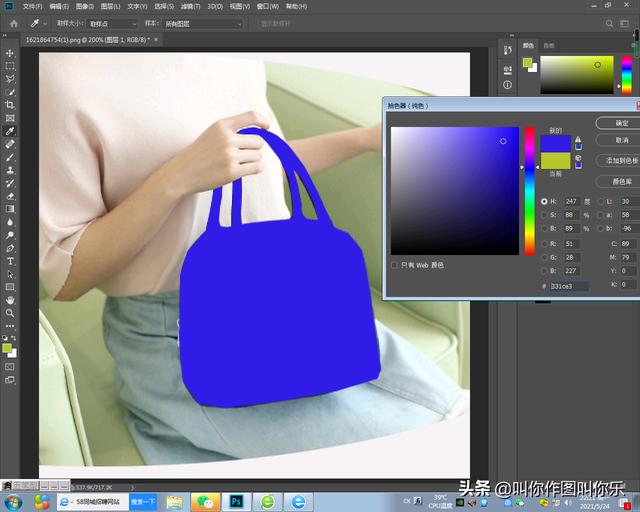Select the Zoom magnifier tool
The height and width of the screenshot is (512, 640).
click(10, 313)
